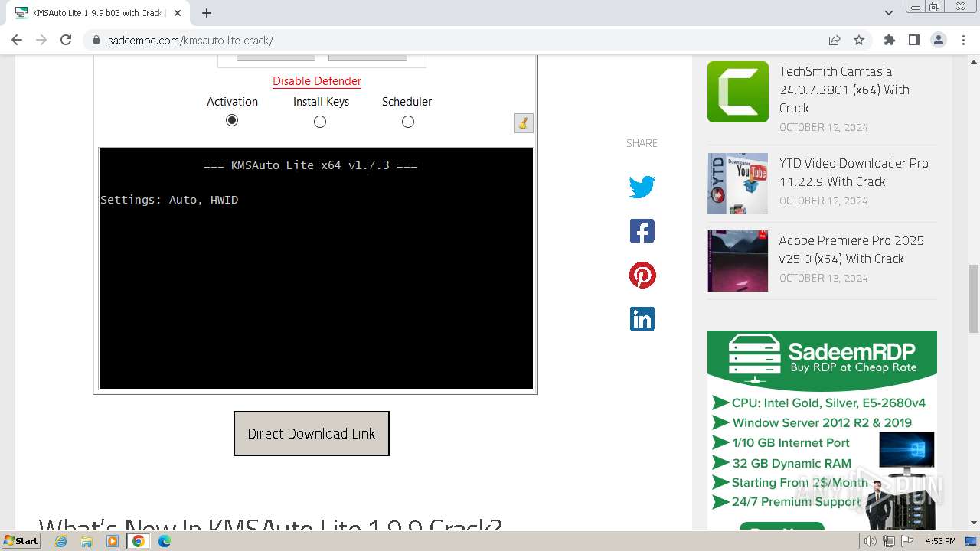Open Windows Media Player from taskbar
The image size is (980, 551).
pyautogui.click(x=113, y=541)
